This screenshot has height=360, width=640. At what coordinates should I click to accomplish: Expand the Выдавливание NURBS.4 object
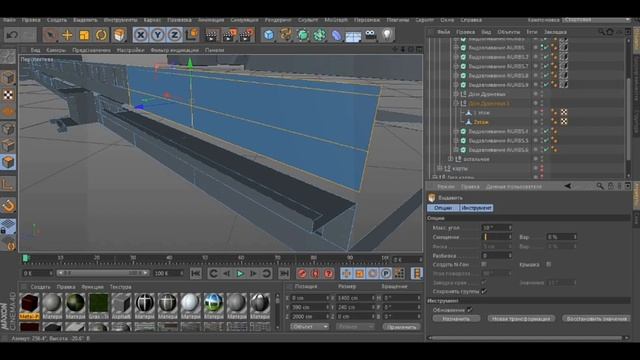456,131
